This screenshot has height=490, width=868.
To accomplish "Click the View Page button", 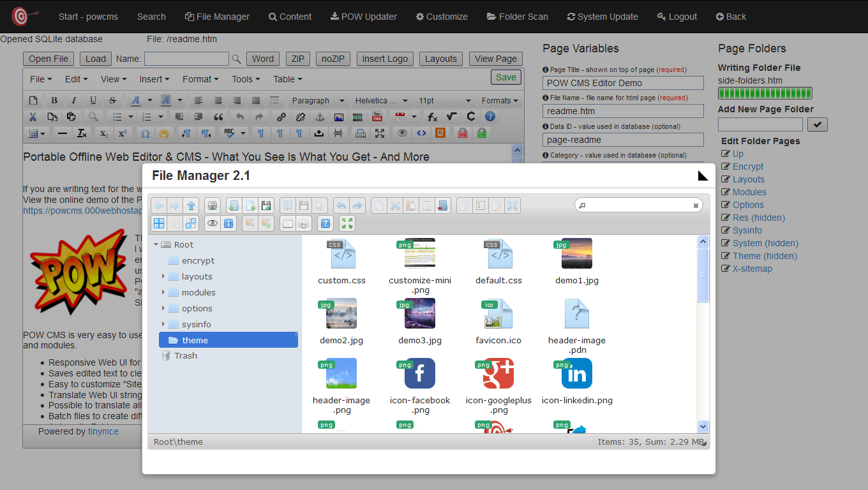I will [496, 59].
